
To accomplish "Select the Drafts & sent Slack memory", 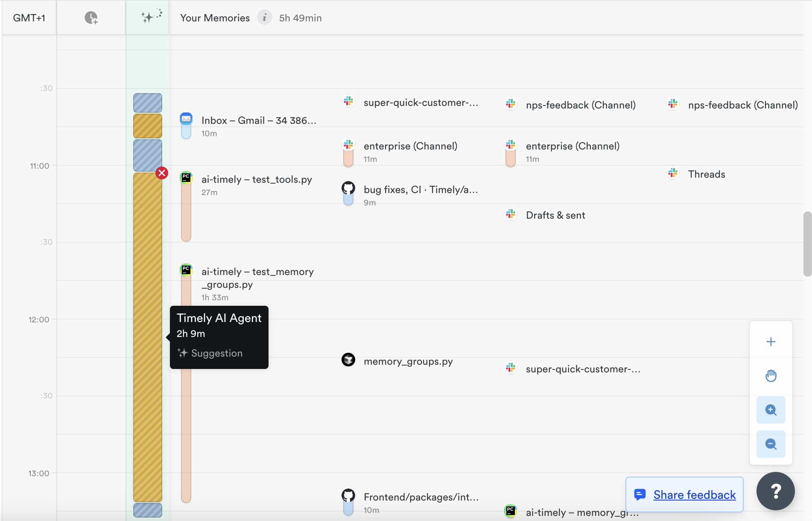I will coord(555,215).
